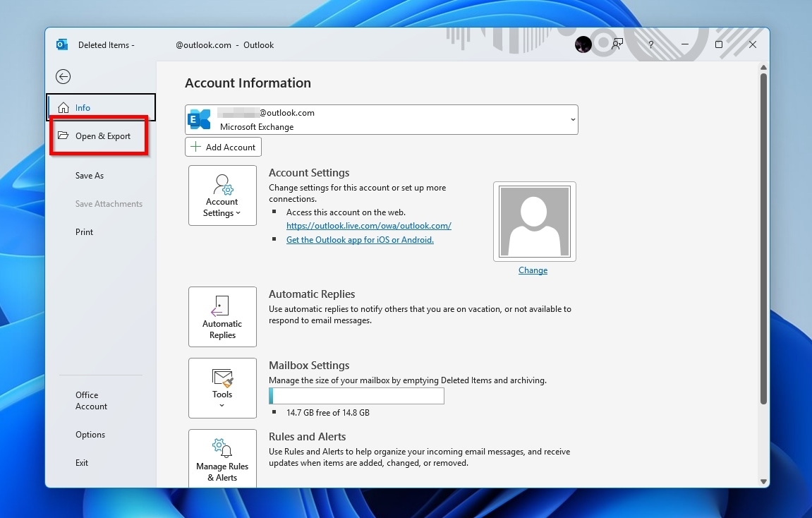The width and height of the screenshot is (812, 518).
Task: Open Manage Rules & Alerts
Action: pos(222,459)
